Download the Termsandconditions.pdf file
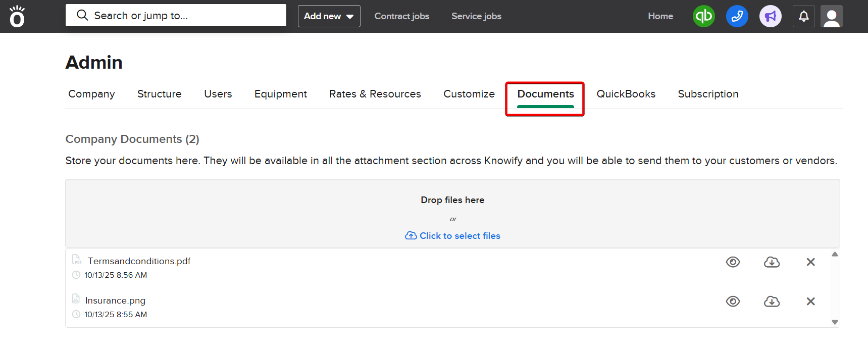This screenshot has width=868, height=350. pyautogui.click(x=772, y=262)
